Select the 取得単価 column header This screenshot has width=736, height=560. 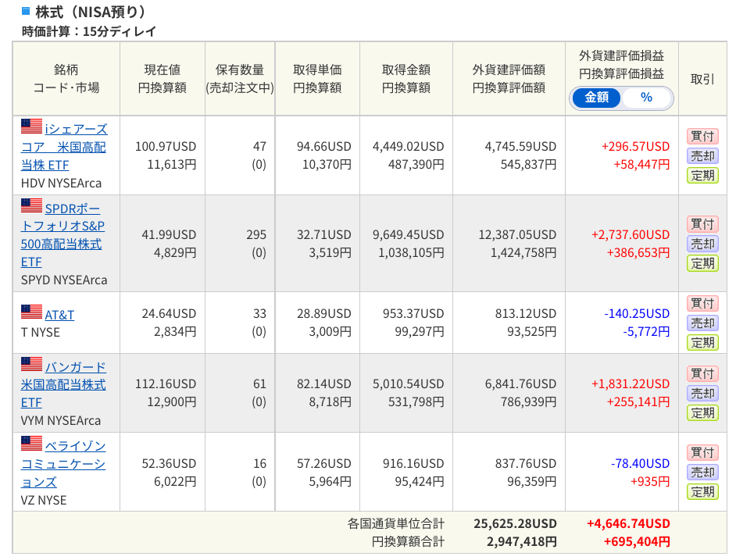(317, 78)
